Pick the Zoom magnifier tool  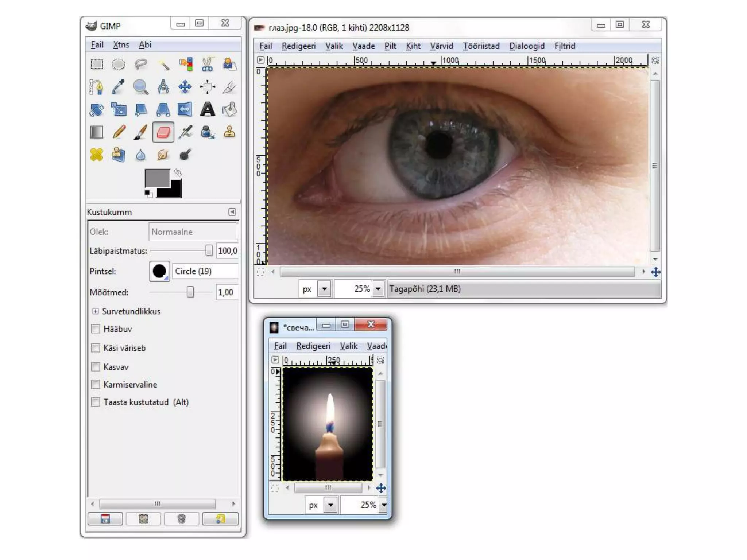coord(140,87)
